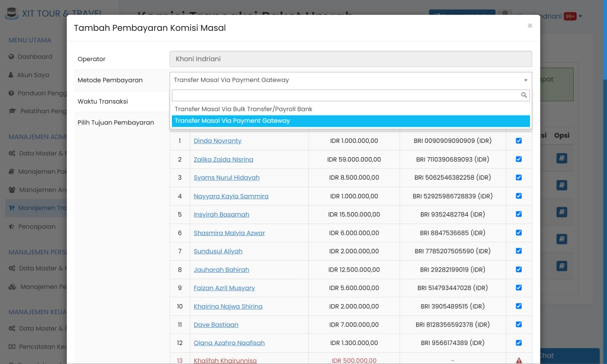Uncheck the checkbox for Dinda Novranty
The height and width of the screenshot is (364, 607).
pos(519,141)
